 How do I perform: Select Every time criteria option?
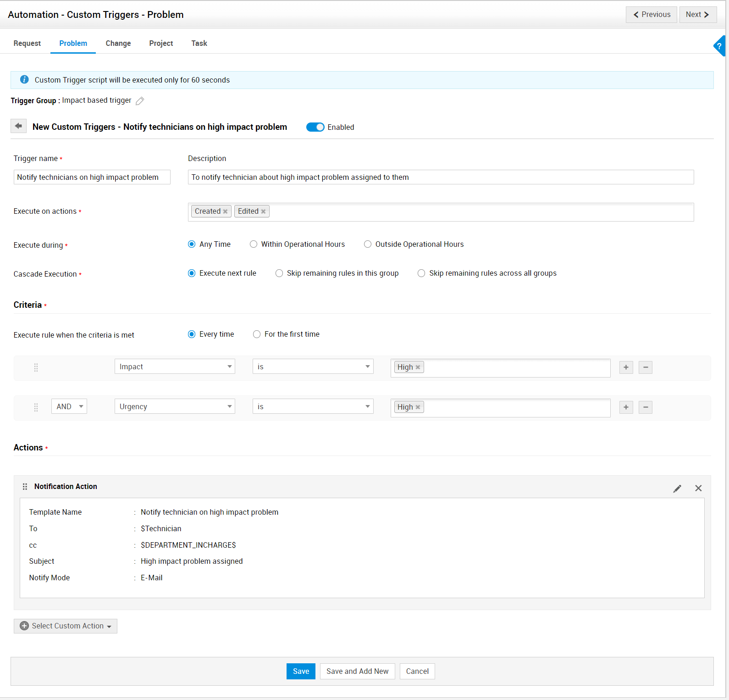click(192, 334)
